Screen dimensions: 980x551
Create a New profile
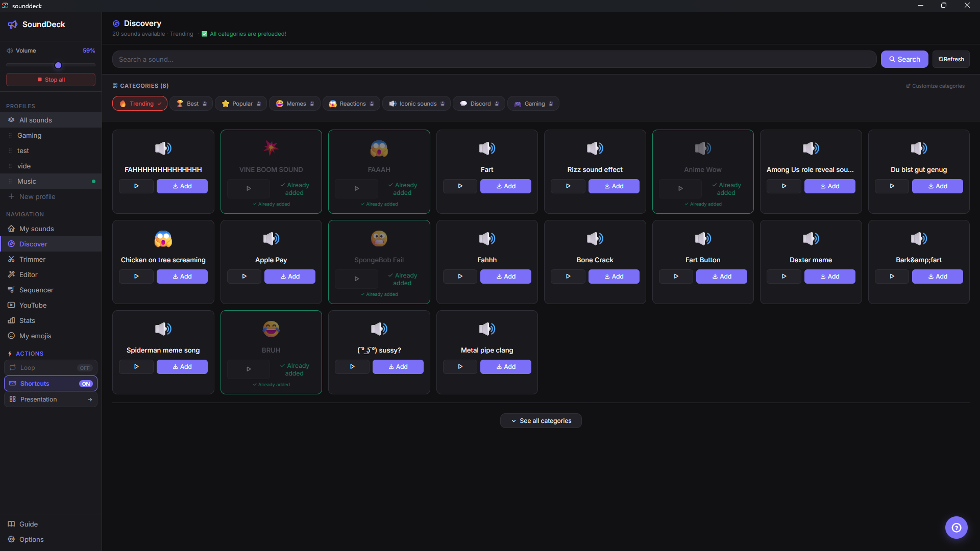click(x=51, y=196)
